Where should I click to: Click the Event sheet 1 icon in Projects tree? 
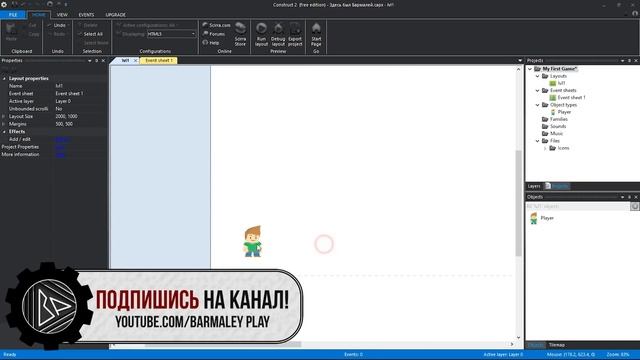pyautogui.click(x=553, y=98)
